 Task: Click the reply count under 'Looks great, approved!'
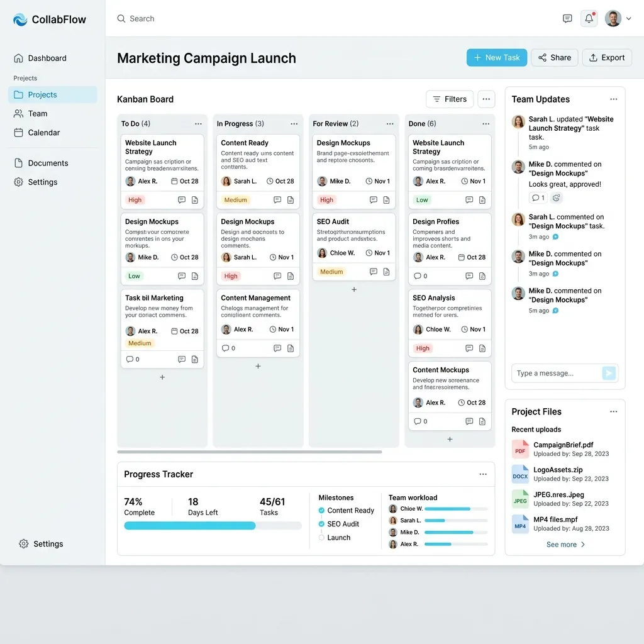538,197
